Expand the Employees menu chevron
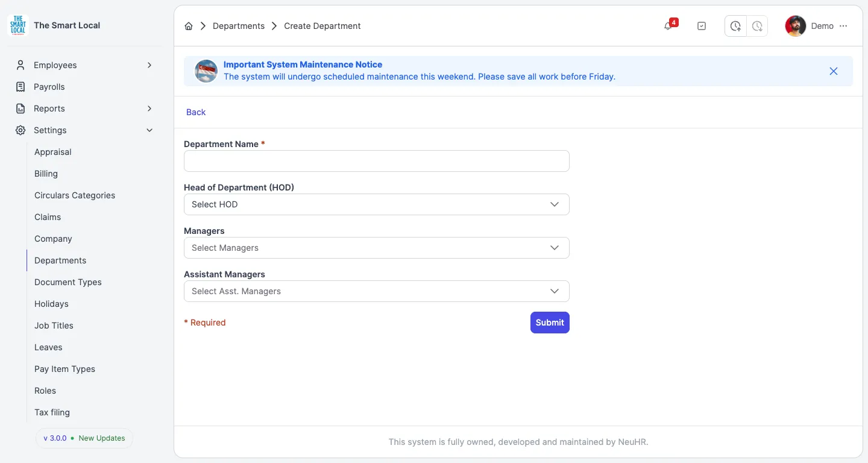 (x=149, y=65)
